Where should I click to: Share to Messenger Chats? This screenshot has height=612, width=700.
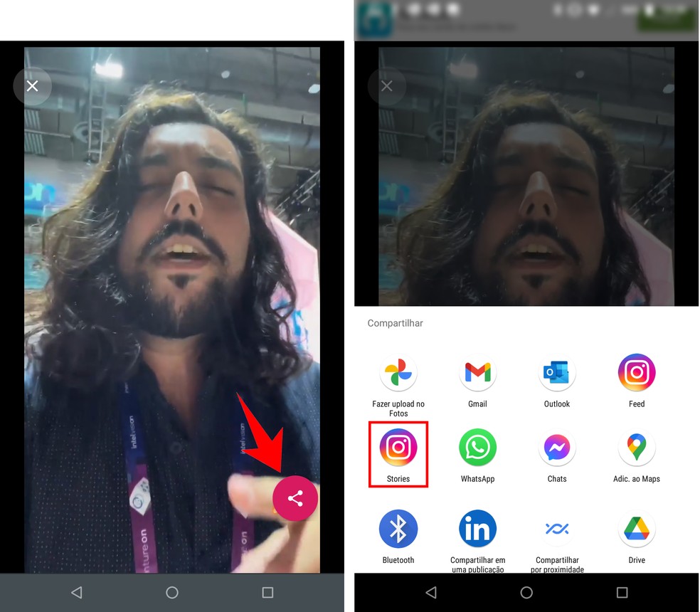point(557,455)
